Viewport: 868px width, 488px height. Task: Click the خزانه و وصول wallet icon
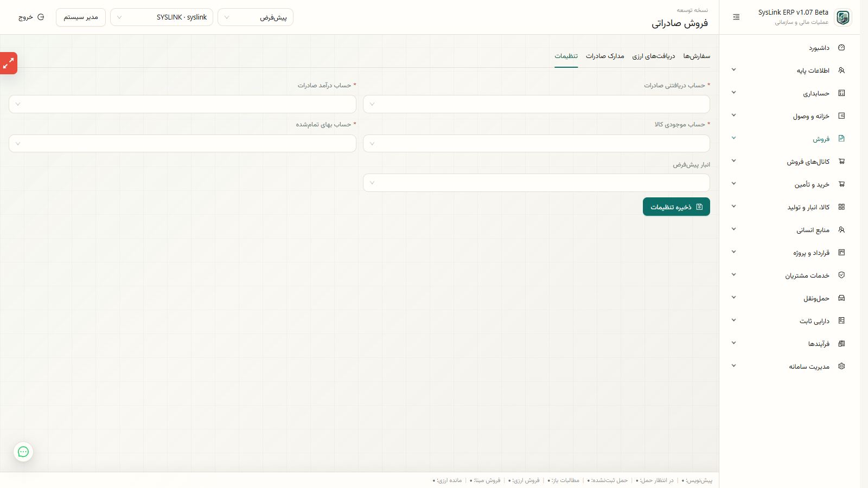(841, 116)
